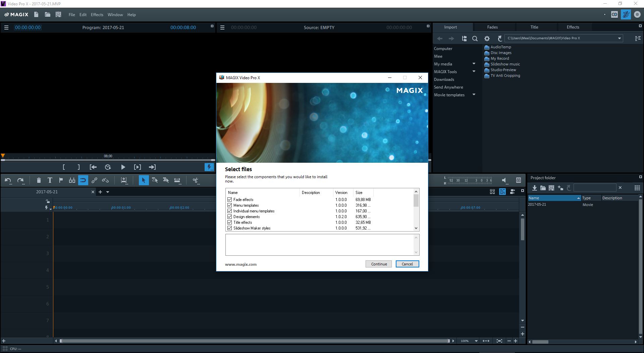644x353 pixels.
Task: Uncheck Fade effects component
Action: pos(230,199)
